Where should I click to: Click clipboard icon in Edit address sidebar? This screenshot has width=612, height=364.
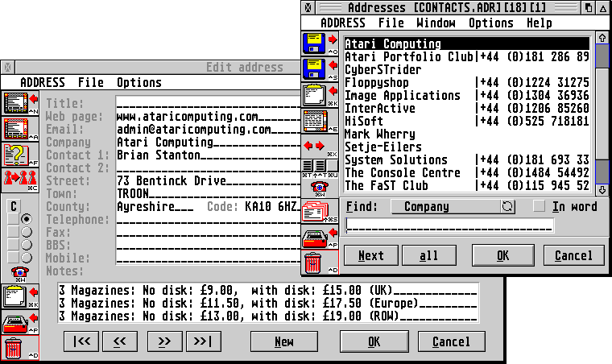(x=21, y=296)
